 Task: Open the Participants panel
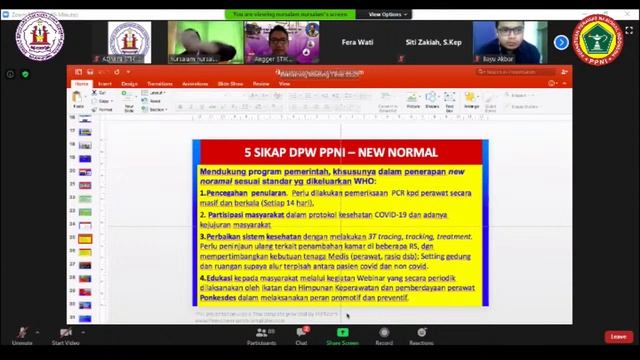click(262, 336)
